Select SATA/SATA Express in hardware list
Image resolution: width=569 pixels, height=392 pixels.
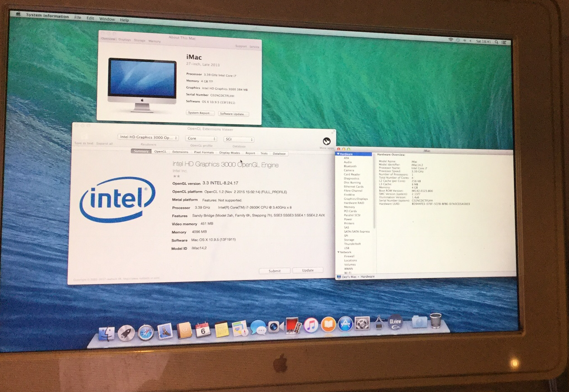357,231
